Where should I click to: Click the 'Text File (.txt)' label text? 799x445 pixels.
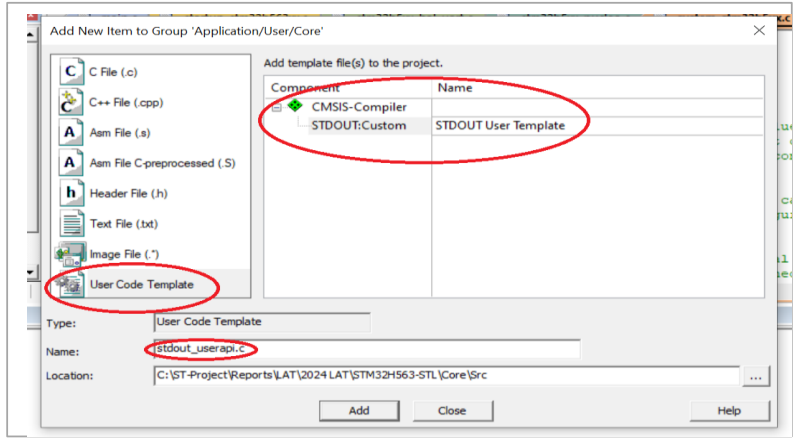pos(124,224)
